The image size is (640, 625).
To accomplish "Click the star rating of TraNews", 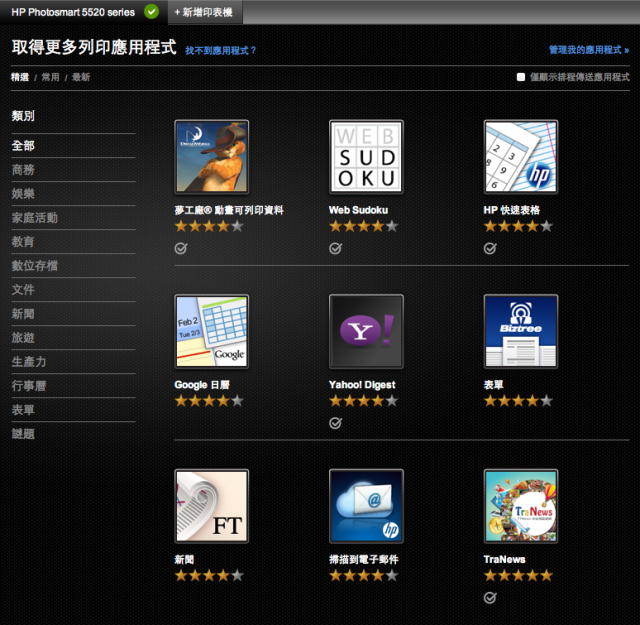I will tap(518, 576).
